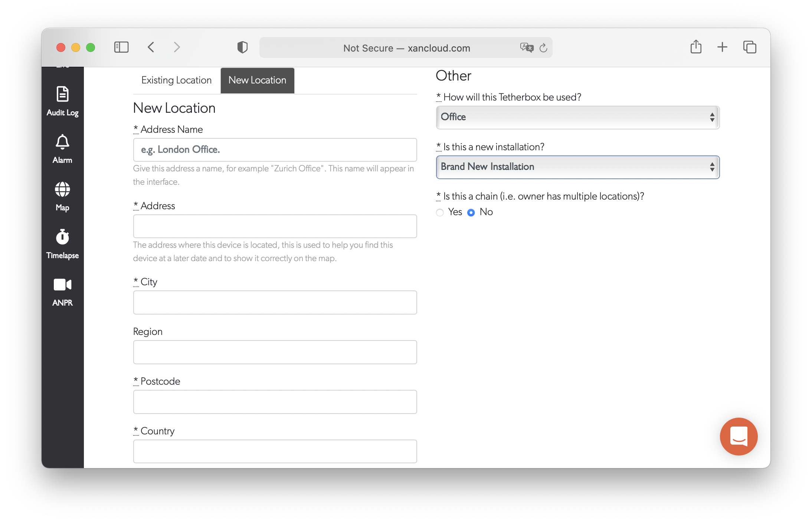This screenshot has height=523, width=812.
Task: Focus the Postcode field
Action: coord(275,402)
